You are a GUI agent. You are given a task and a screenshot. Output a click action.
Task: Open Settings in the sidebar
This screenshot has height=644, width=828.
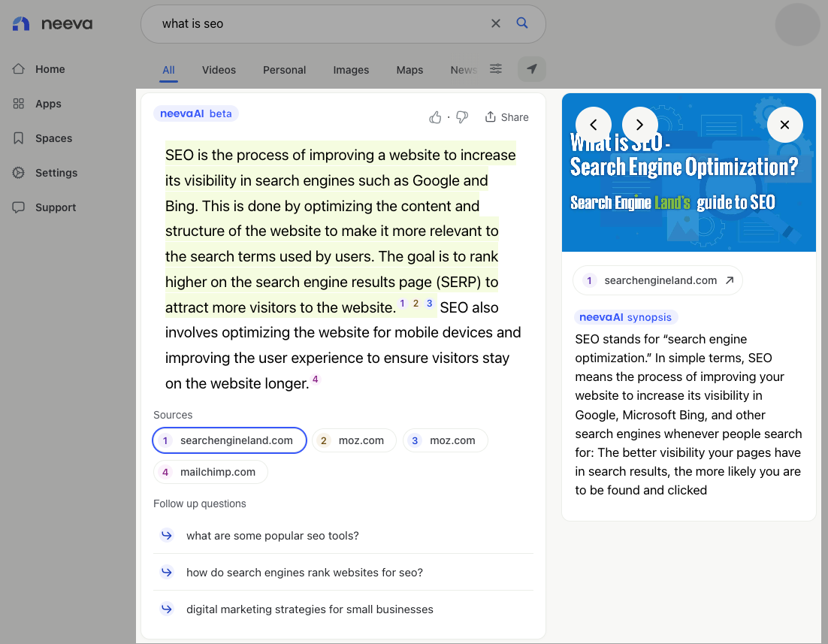coord(45,173)
